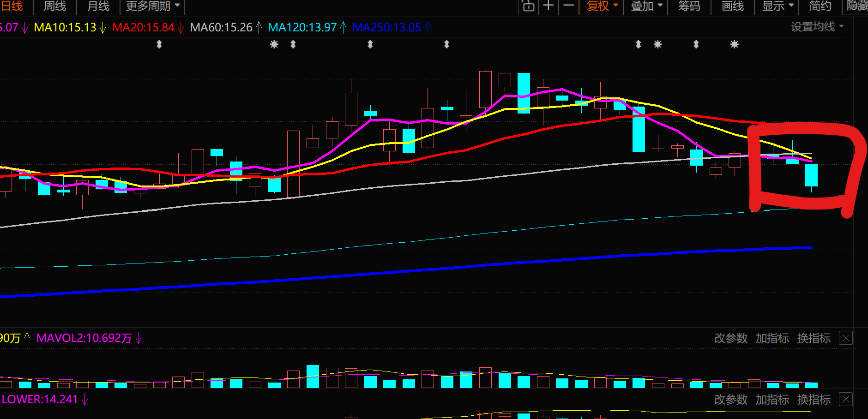Open the 筹码 chip distribution view

(x=689, y=6)
